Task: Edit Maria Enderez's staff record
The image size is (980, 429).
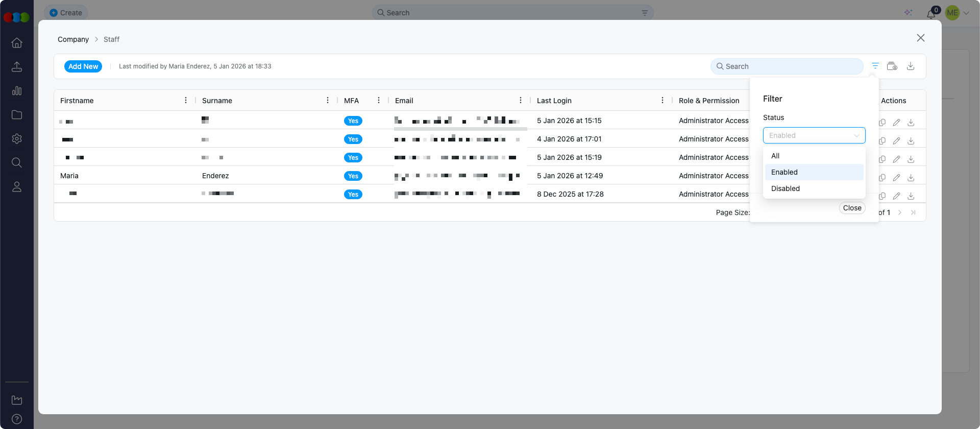Action: 896,178
